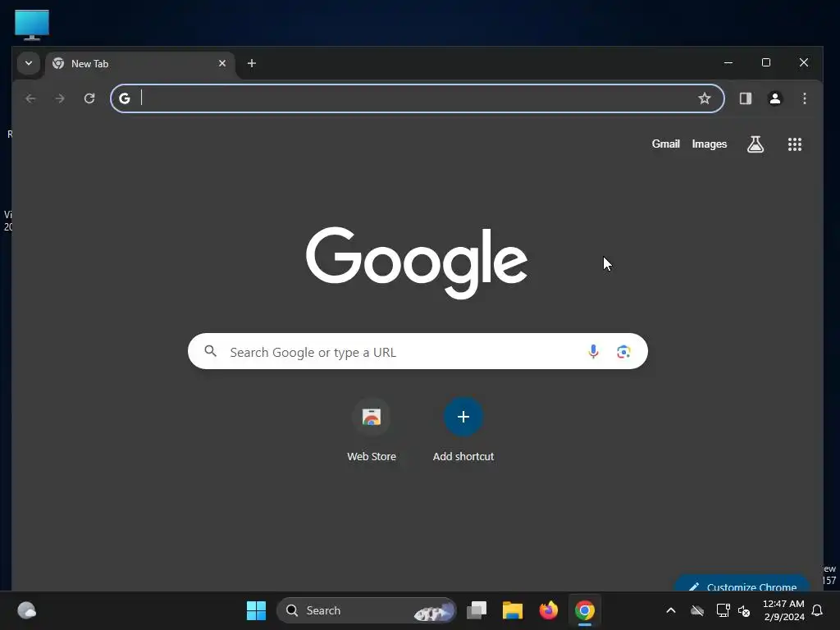The width and height of the screenshot is (840, 630).
Task: Open the Windows Start menu
Action: click(256, 610)
